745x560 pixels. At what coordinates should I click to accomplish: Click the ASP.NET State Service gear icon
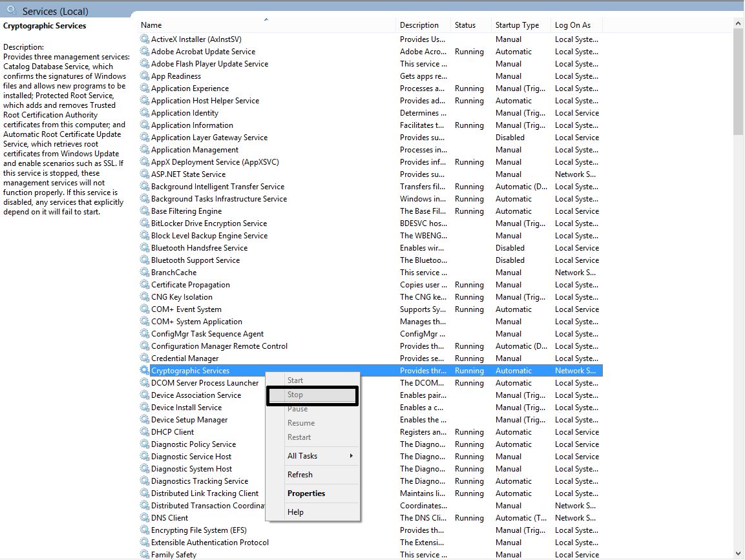coord(145,174)
